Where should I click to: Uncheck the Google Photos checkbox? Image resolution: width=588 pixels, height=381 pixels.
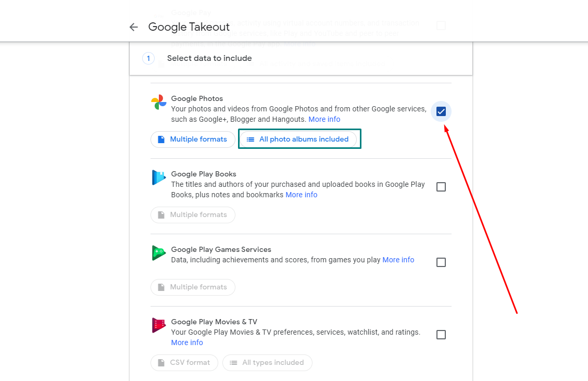[441, 111]
